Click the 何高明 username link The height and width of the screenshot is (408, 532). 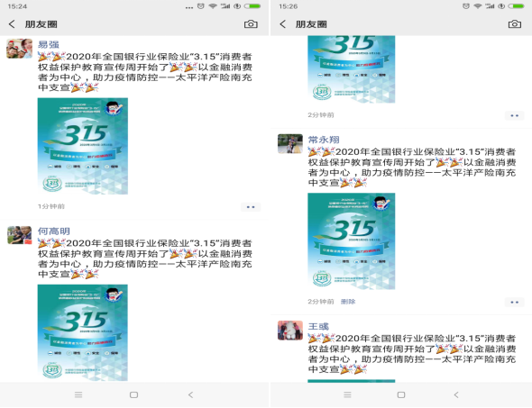53,231
